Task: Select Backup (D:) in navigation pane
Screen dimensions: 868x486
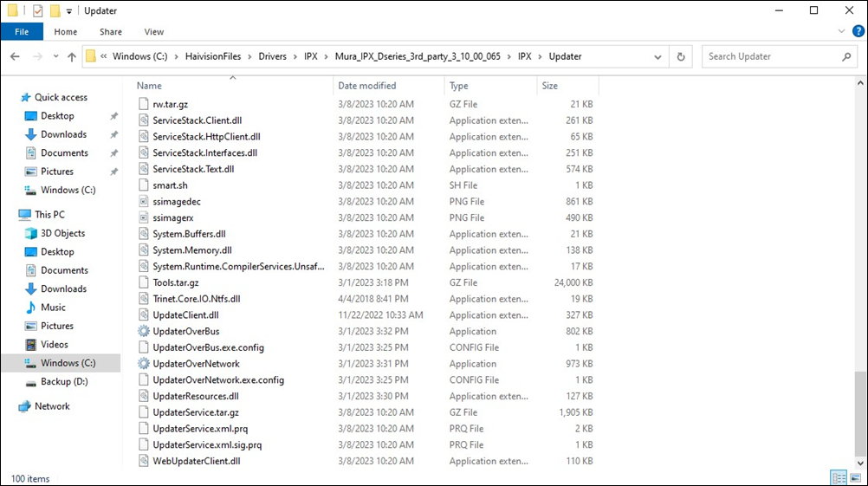Action: tap(64, 382)
